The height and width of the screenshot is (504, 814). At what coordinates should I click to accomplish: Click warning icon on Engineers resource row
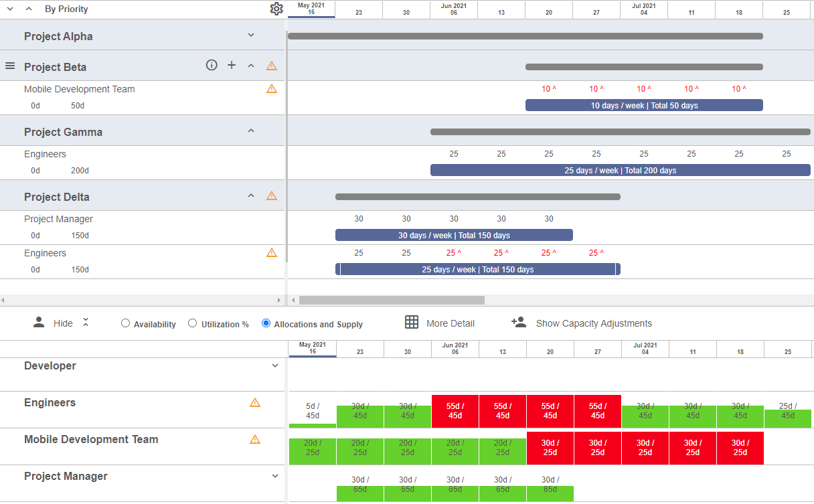[254, 402]
